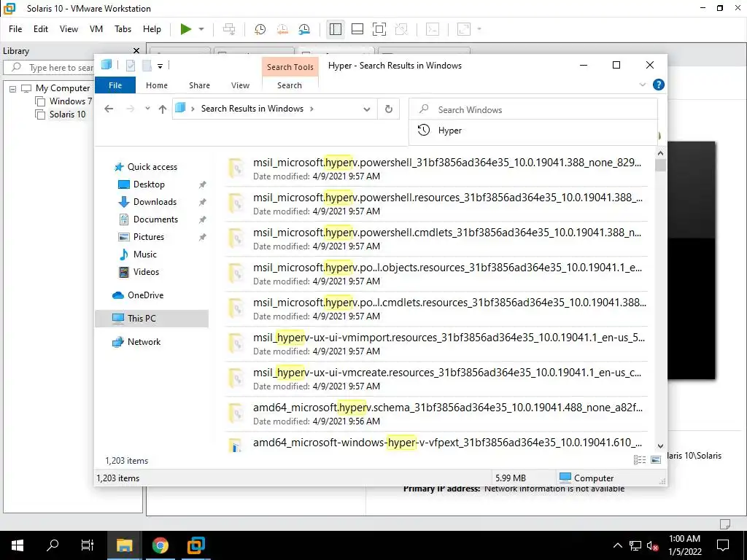Image resolution: width=747 pixels, height=560 pixels.
Task: Open the VMware snapshot manager icon
Action: 304,29
